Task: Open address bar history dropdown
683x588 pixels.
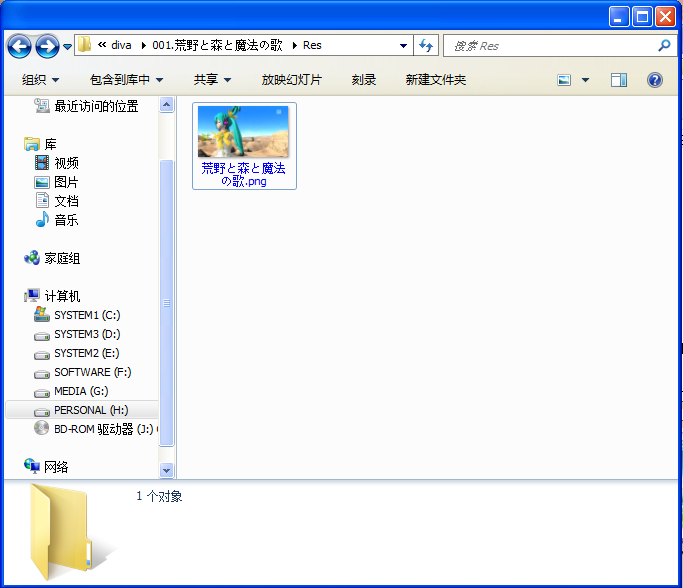Action: pyautogui.click(x=403, y=45)
